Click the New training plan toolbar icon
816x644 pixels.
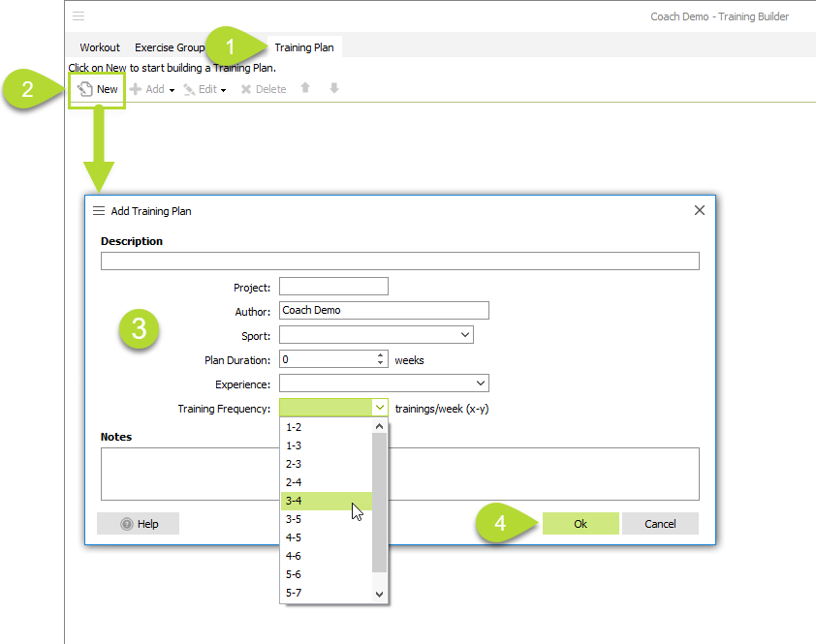click(85, 89)
